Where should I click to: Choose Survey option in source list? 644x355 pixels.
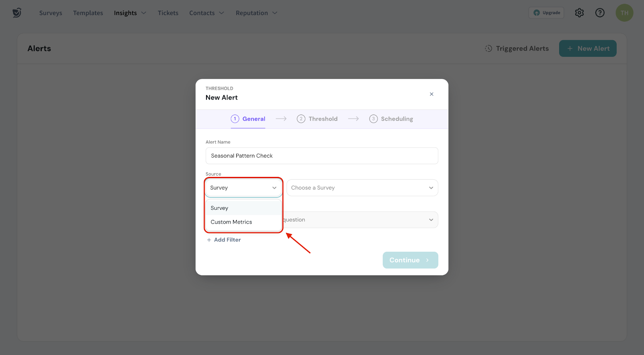(x=220, y=208)
